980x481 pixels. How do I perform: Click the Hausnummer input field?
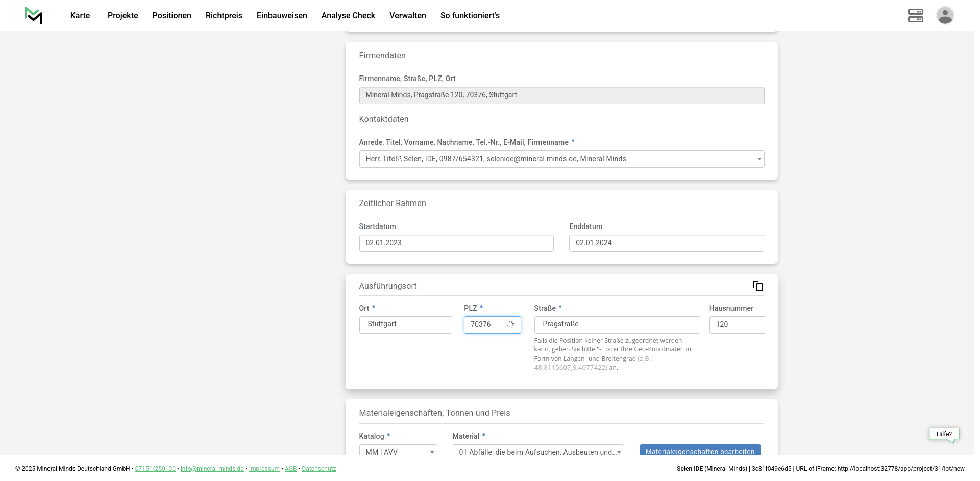(x=737, y=325)
